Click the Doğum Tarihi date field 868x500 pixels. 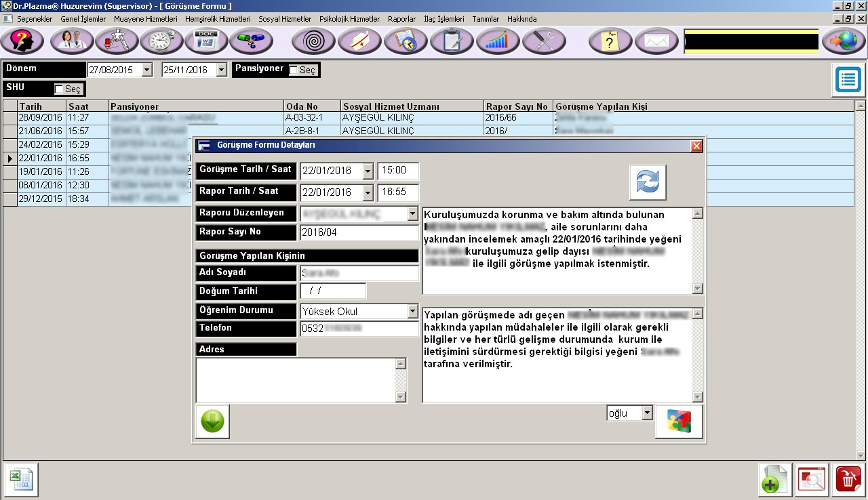pyautogui.click(x=333, y=291)
